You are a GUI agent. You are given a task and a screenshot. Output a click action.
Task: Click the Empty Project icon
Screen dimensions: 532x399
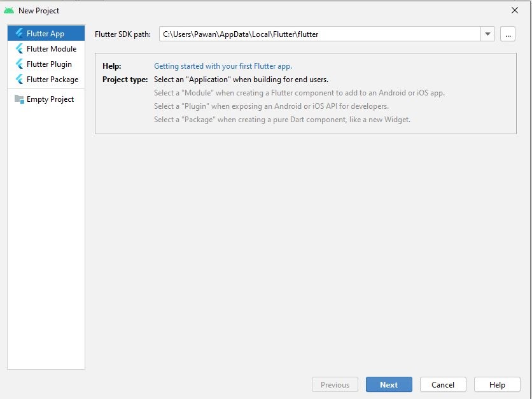click(x=20, y=99)
